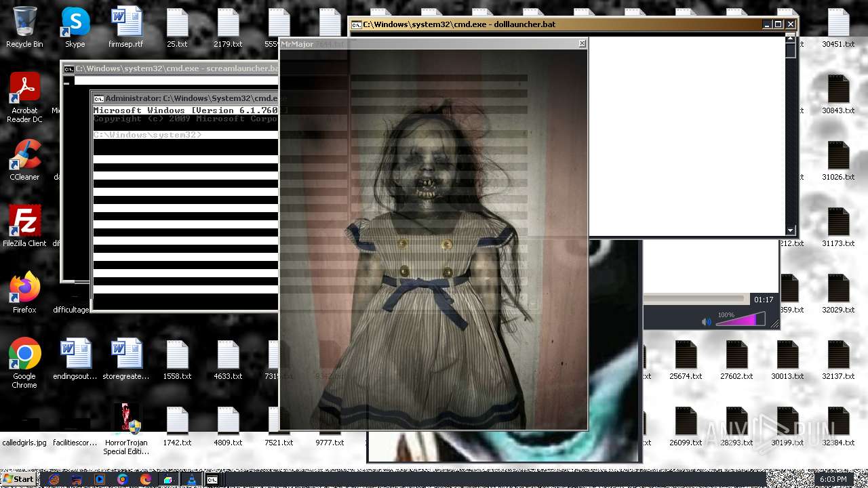Open the endingsout Word document
868x488 pixels.
click(x=75, y=359)
